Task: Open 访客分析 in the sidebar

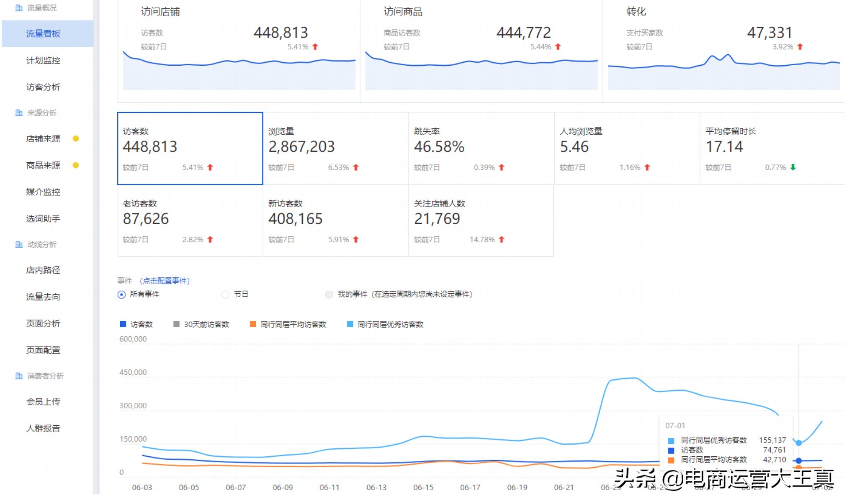Action: click(43, 87)
